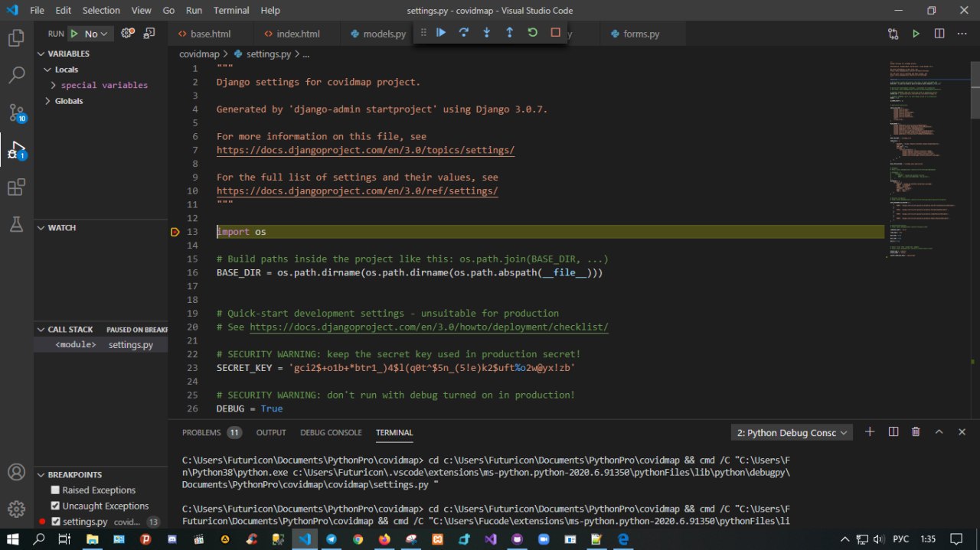Disable the settings.py breakpoint checkbox

click(x=55, y=522)
